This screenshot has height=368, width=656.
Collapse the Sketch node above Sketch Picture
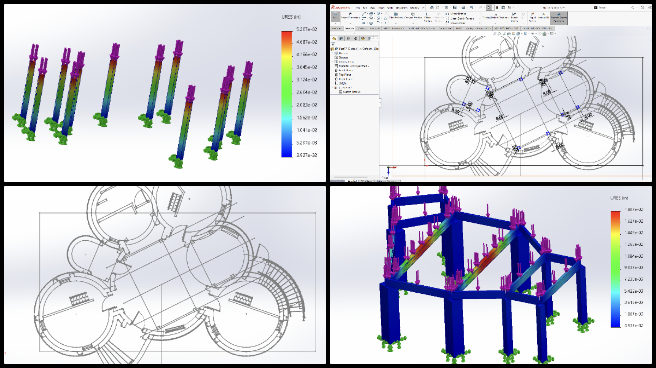[x=333, y=87]
